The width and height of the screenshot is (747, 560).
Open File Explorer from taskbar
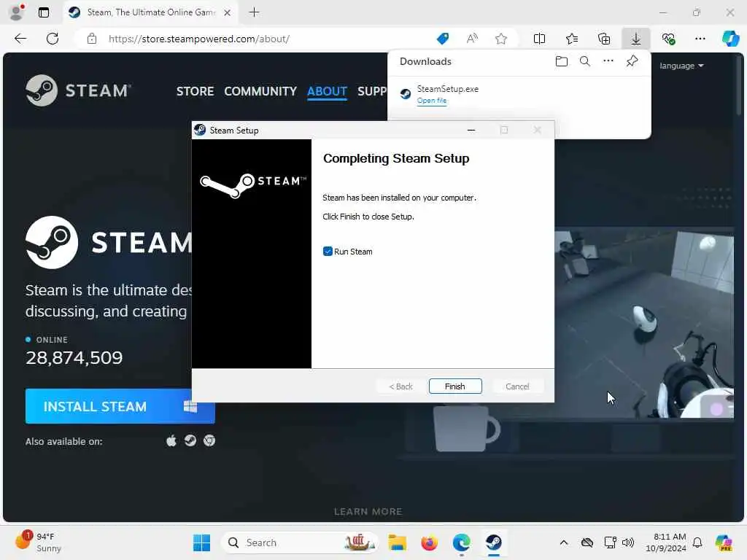pyautogui.click(x=397, y=542)
